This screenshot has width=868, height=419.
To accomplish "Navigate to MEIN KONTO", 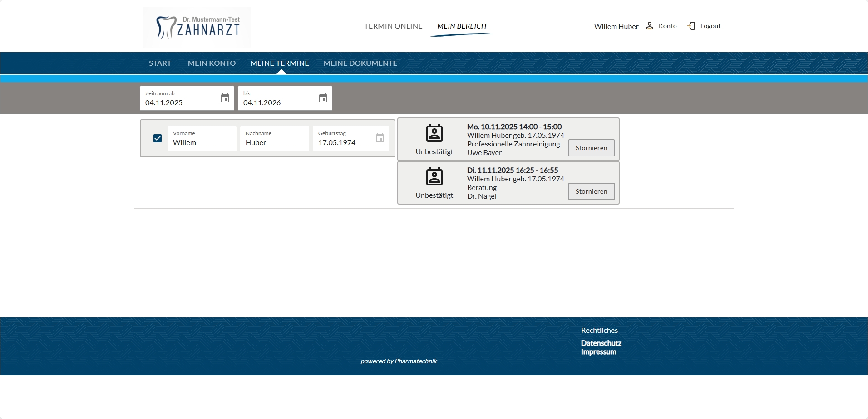I will pos(212,63).
